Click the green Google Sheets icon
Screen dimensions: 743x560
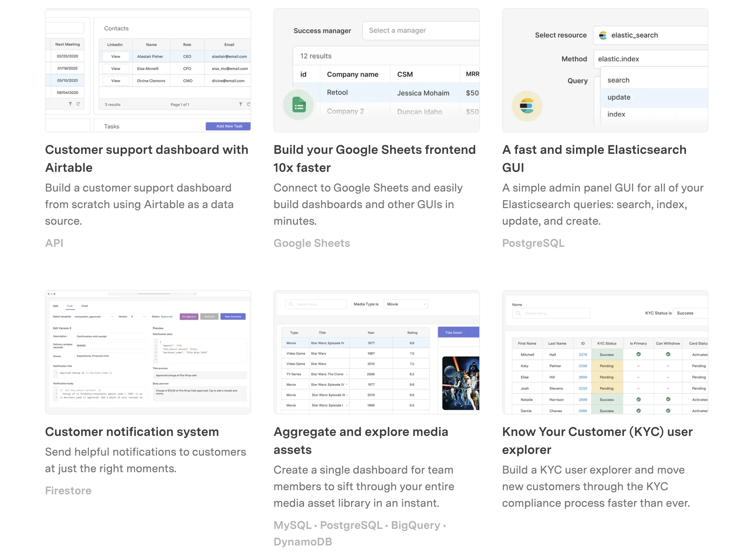[299, 105]
